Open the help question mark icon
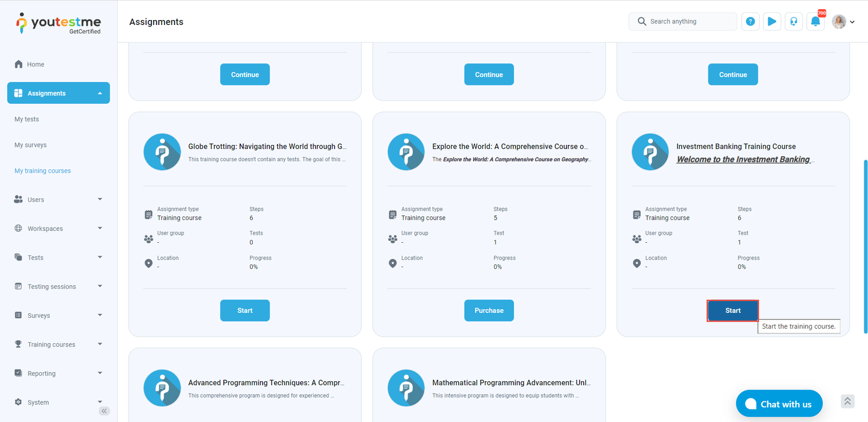Image resolution: width=868 pixels, height=422 pixels. click(750, 21)
